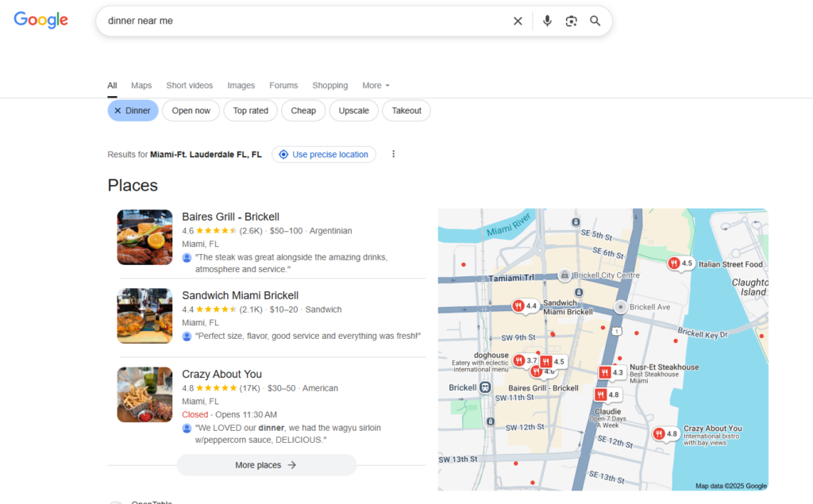The width and height of the screenshot is (813, 504).
Task: Remove the active Dinner filter chip
Action: point(133,111)
